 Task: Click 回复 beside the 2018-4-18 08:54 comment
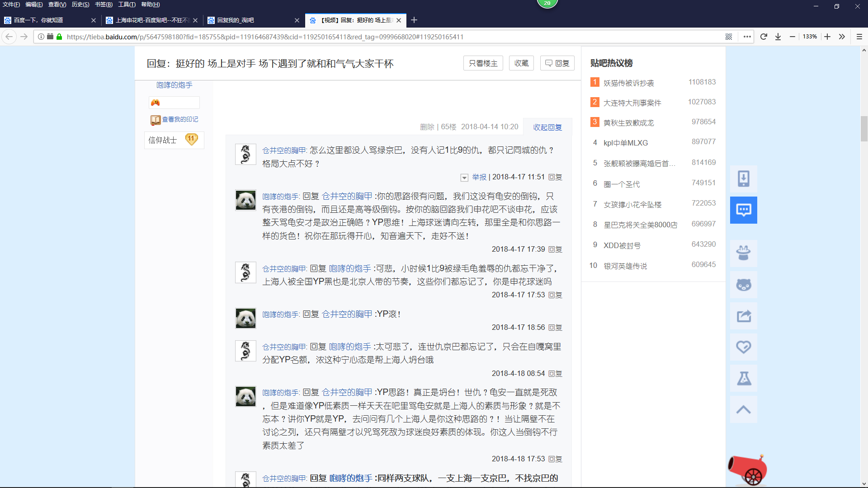[x=555, y=374]
